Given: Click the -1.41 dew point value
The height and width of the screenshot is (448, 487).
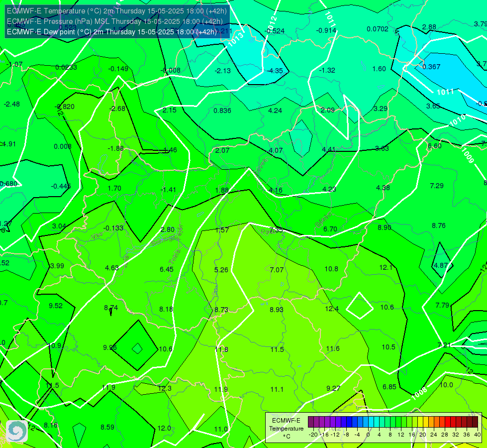Looking at the screenshot, I should [x=168, y=190].
